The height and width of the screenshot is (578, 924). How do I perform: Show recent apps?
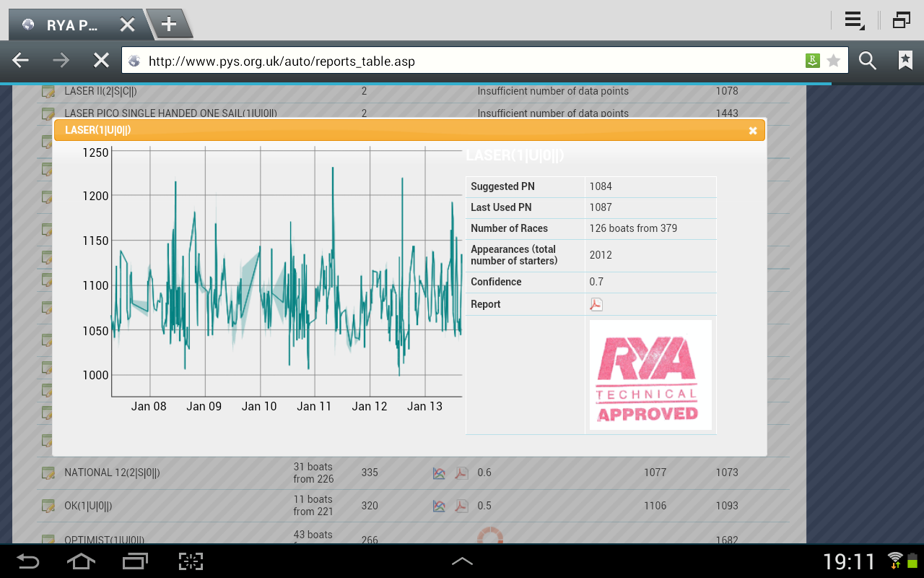pyautogui.click(x=135, y=561)
